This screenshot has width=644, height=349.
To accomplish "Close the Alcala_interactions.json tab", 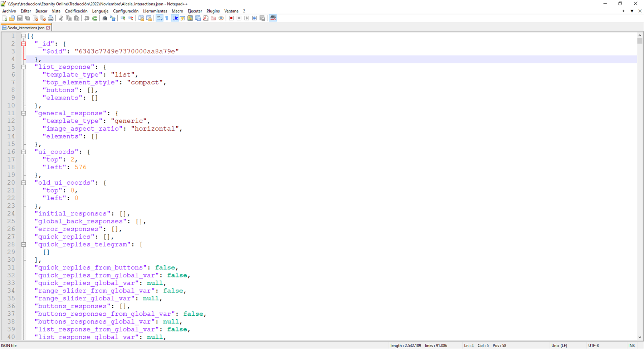I will click(48, 28).
